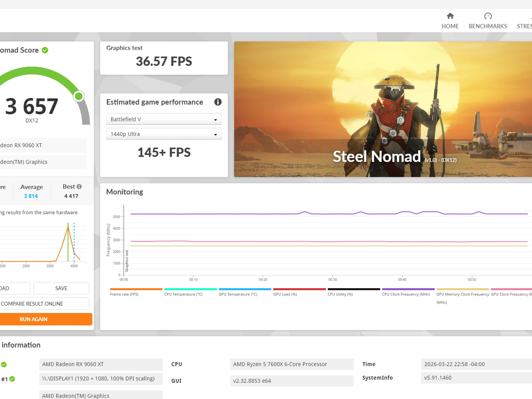The image size is (532, 399).
Task: Click the Benchmarks gauge icon
Action: coord(488,16)
